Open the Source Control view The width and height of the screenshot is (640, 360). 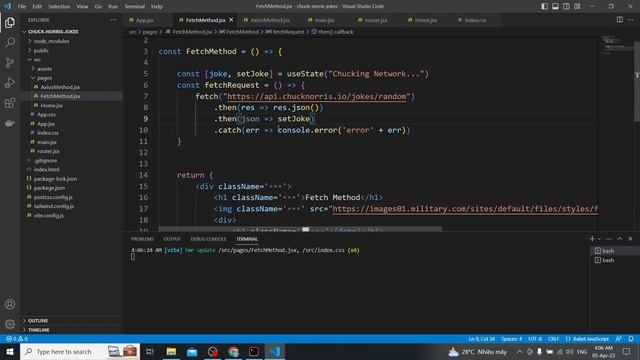(x=10, y=62)
